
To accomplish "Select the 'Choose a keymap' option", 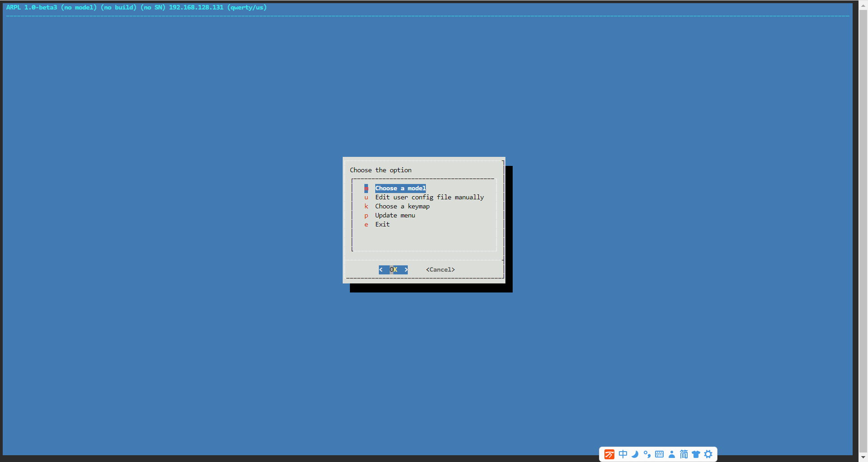I will click(x=402, y=206).
